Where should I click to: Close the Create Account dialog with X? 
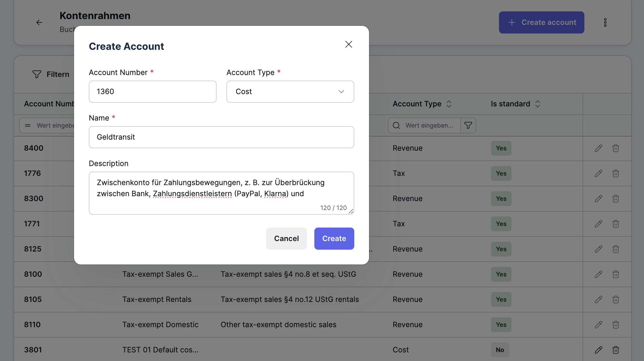348,44
